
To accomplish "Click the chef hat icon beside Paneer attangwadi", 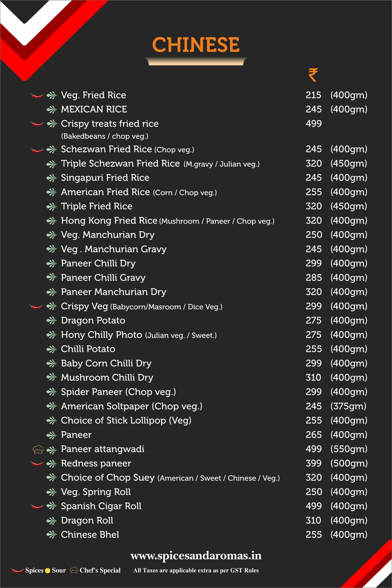I will coord(38,450).
